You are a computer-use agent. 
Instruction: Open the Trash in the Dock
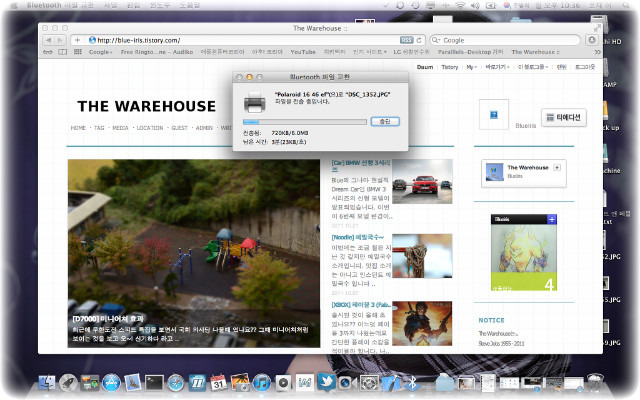coord(596,382)
